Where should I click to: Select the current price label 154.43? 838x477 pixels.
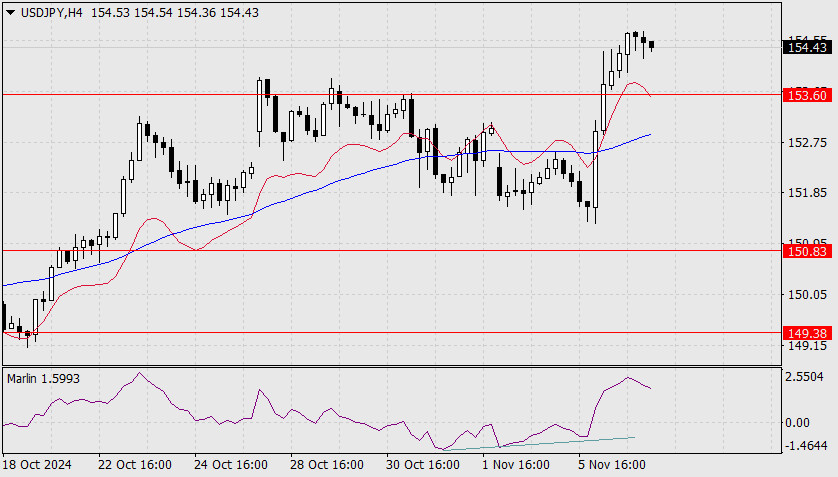[807, 47]
